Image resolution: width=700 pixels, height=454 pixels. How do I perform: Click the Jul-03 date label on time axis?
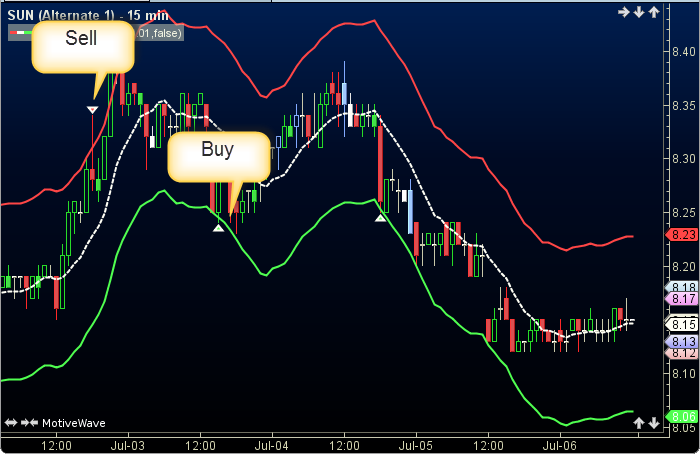pos(128,446)
